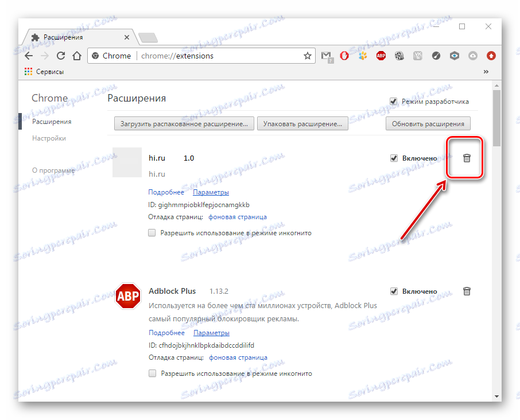
Task: Open the VK extension icon
Action: click(x=418, y=56)
